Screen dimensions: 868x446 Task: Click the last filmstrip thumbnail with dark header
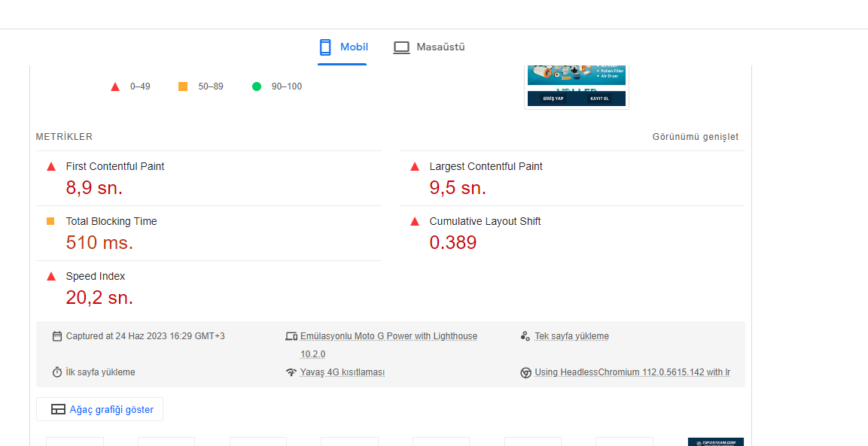716,441
